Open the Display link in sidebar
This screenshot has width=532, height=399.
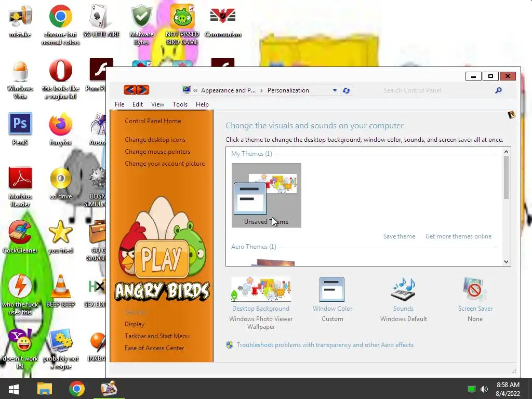coord(135,324)
